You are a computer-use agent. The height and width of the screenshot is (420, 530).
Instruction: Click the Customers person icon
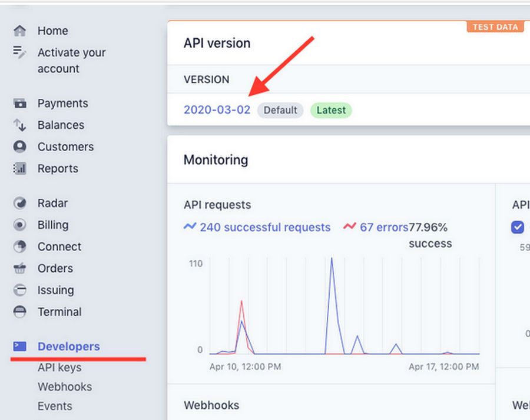pos(20,146)
